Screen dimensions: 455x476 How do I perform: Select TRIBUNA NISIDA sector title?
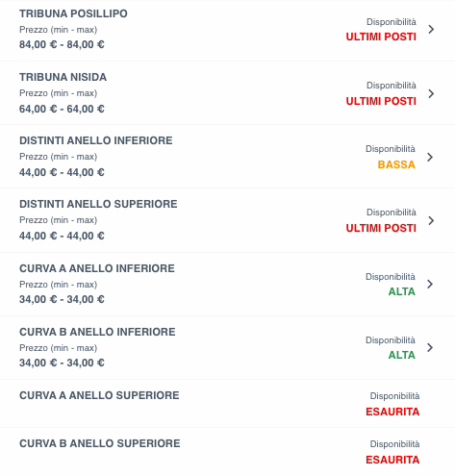click(63, 77)
